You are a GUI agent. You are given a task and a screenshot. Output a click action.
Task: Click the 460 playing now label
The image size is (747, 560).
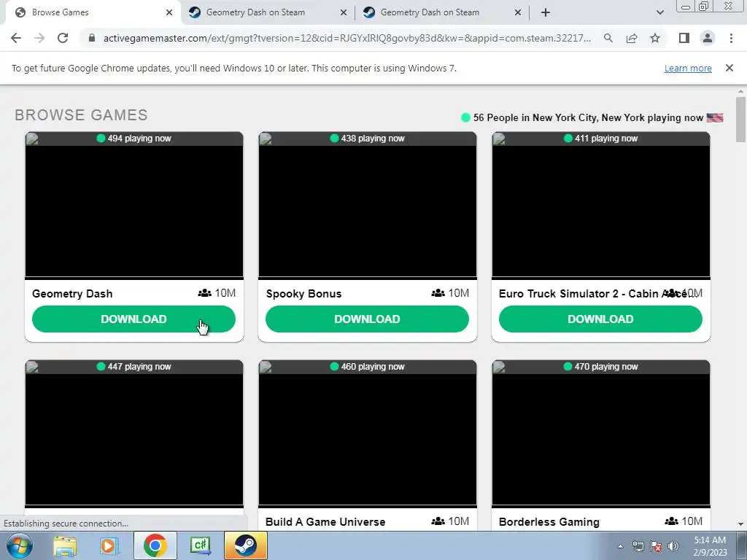[368, 367]
